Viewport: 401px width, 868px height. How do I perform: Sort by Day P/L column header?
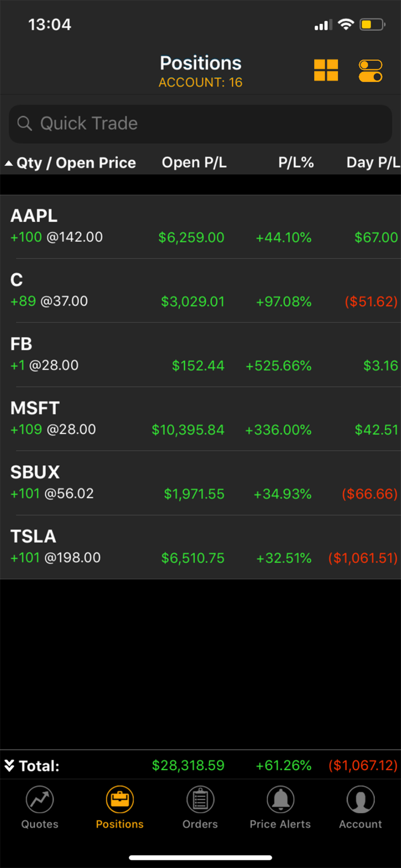(373, 163)
